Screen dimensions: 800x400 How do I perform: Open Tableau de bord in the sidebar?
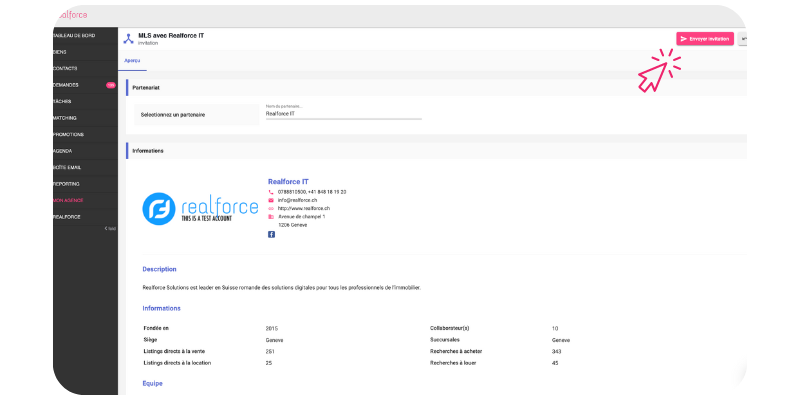coord(74,36)
